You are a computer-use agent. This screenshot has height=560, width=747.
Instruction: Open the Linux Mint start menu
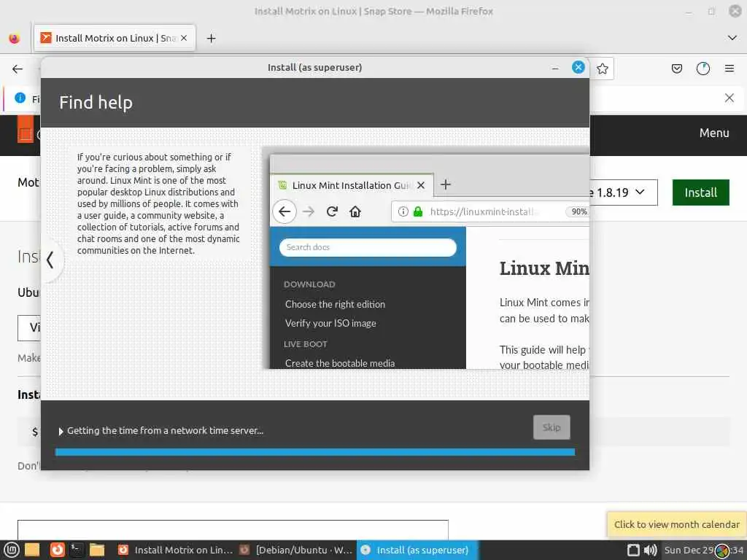11,550
